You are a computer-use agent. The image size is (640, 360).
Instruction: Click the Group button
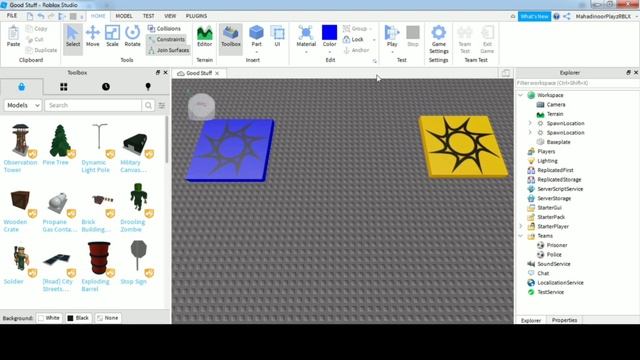click(x=355, y=29)
